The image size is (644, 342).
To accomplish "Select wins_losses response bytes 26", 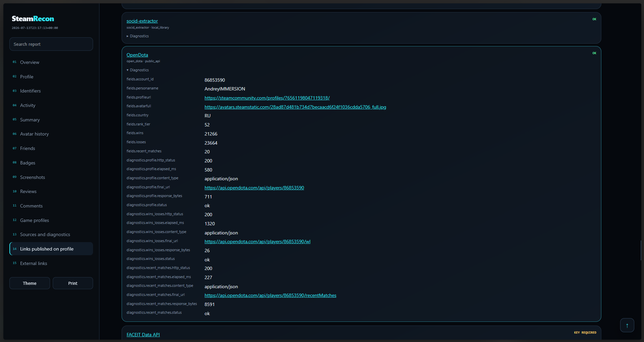I will click(207, 251).
